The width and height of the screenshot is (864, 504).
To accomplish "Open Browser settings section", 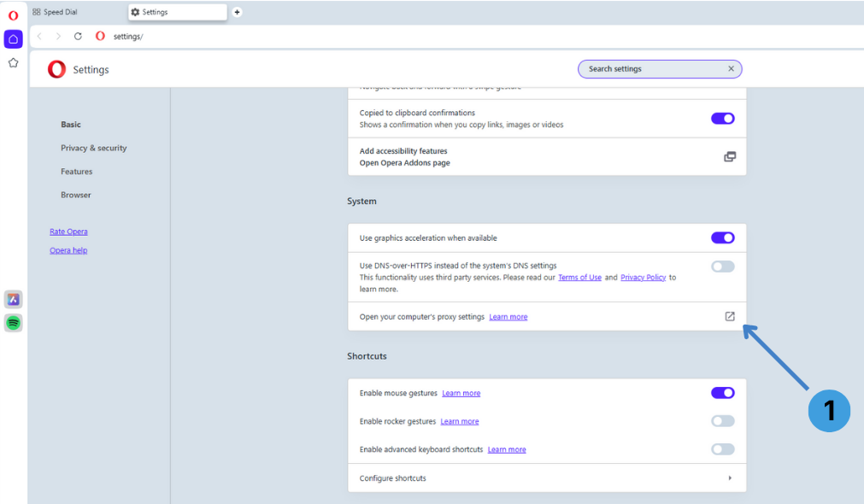I will [x=76, y=195].
